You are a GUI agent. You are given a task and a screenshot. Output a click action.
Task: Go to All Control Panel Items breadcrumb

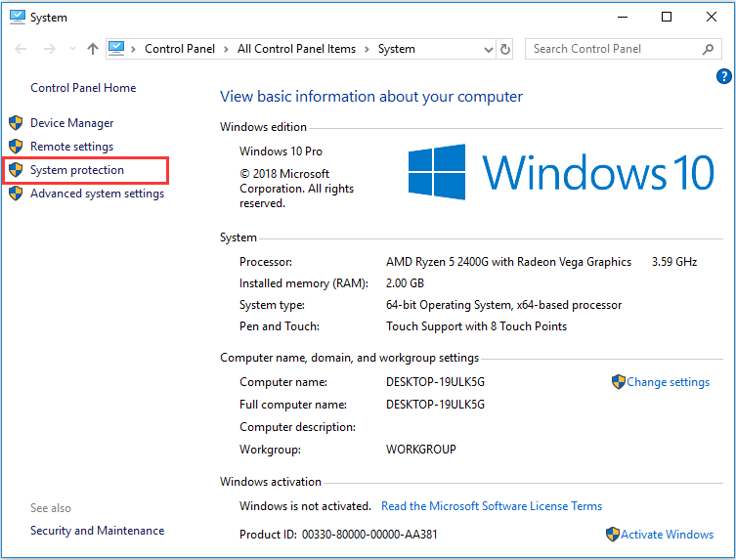tap(297, 49)
